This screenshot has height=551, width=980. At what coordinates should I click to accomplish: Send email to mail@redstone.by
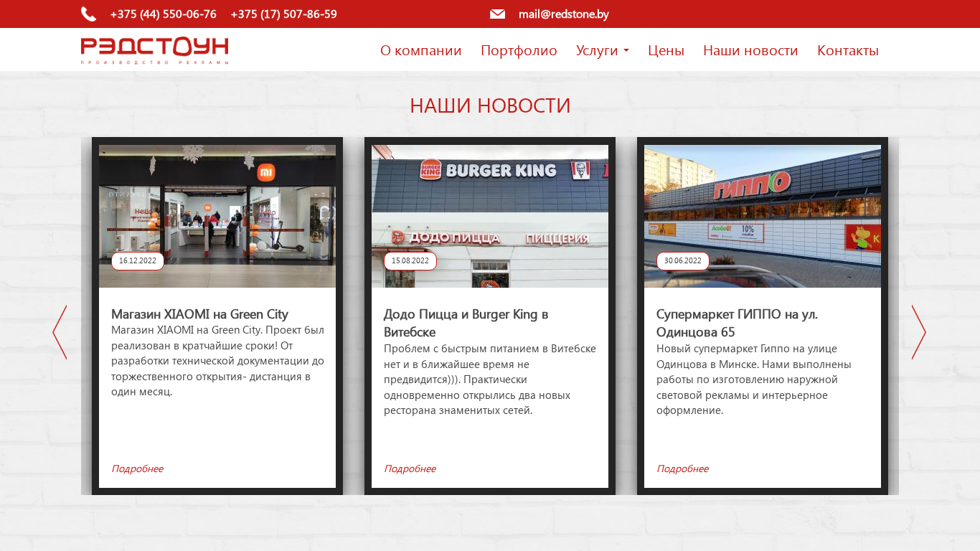coord(564,14)
